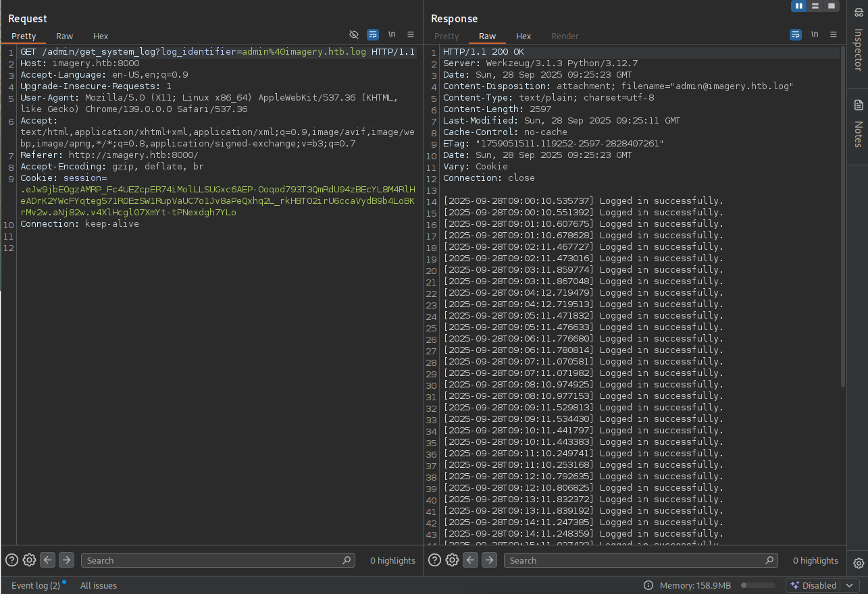The image size is (868, 594).
Task: Toggle non-printable characters (\n) in Response
Action: click(x=815, y=34)
